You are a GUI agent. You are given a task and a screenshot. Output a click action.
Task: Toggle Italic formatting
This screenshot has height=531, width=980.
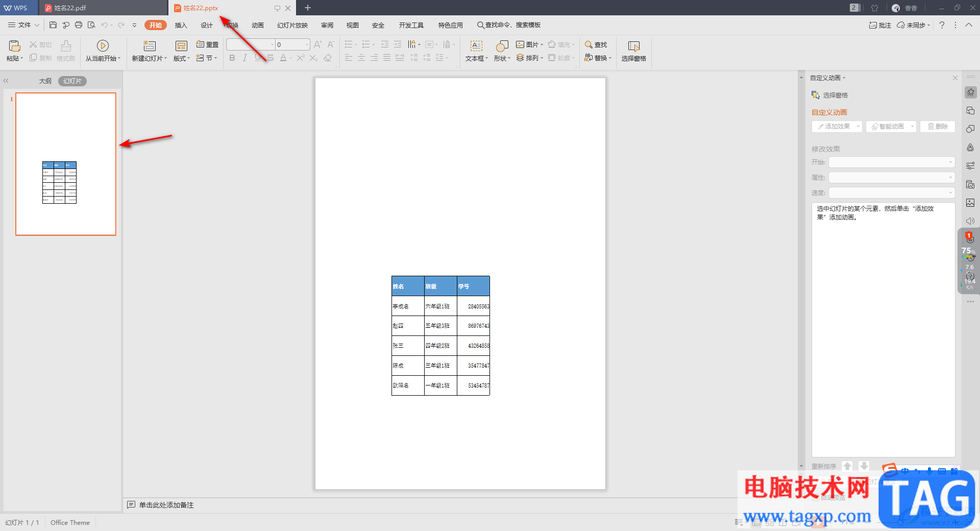tap(245, 58)
